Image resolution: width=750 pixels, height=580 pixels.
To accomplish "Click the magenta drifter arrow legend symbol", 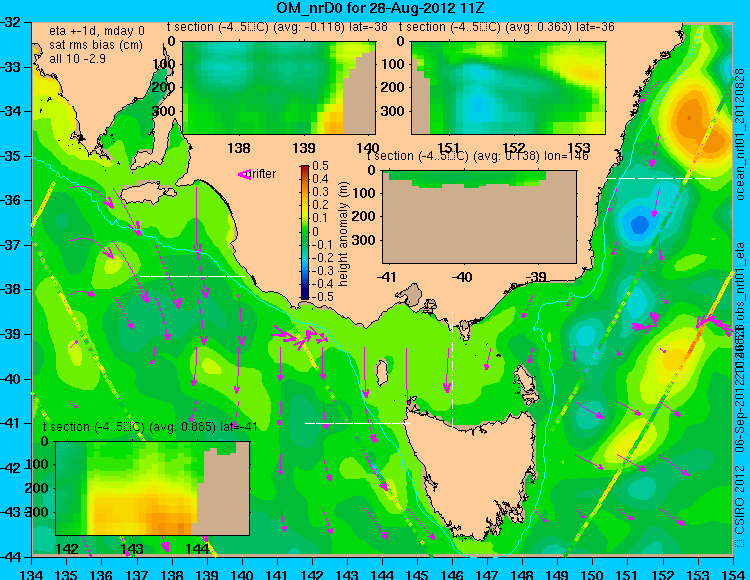I will coord(244,175).
